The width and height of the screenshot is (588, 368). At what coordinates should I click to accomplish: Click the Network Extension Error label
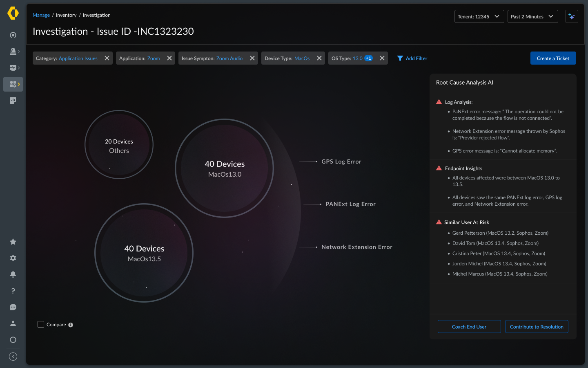click(357, 247)
